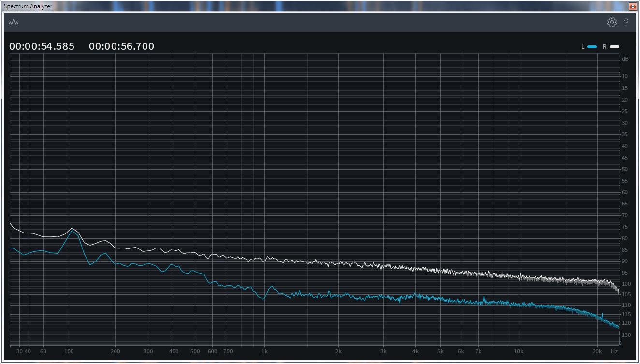Click the end time 00:00:56.700
640x364 pixels.
tap(122, 46)
